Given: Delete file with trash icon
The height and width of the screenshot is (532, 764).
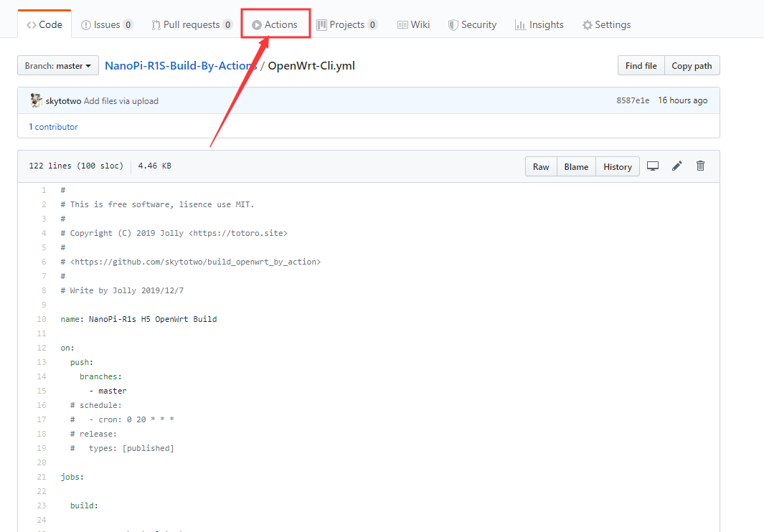Looking at the screenshot, I should (700, 166).
